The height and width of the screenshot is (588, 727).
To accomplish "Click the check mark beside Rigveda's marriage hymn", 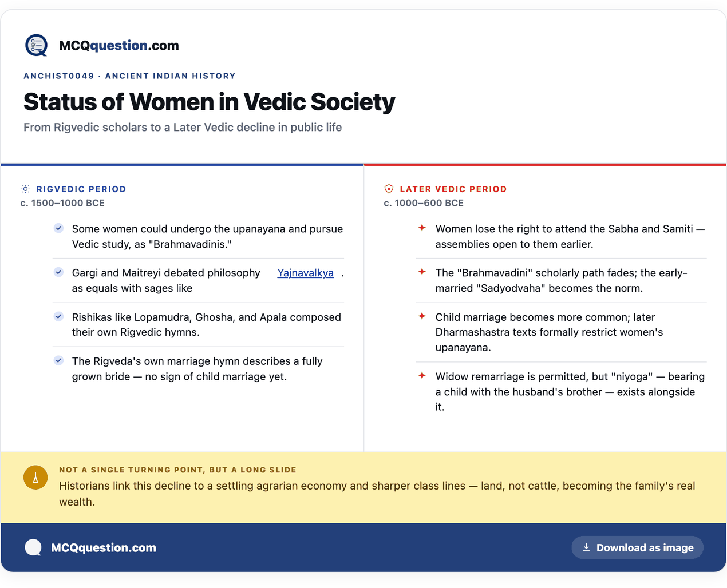I will coord(58,360).
